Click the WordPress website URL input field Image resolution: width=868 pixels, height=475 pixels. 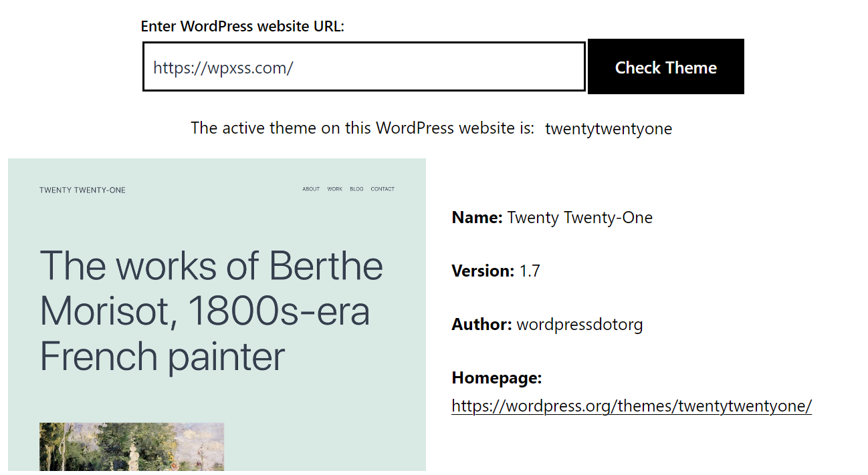click(x=364, y=67)
